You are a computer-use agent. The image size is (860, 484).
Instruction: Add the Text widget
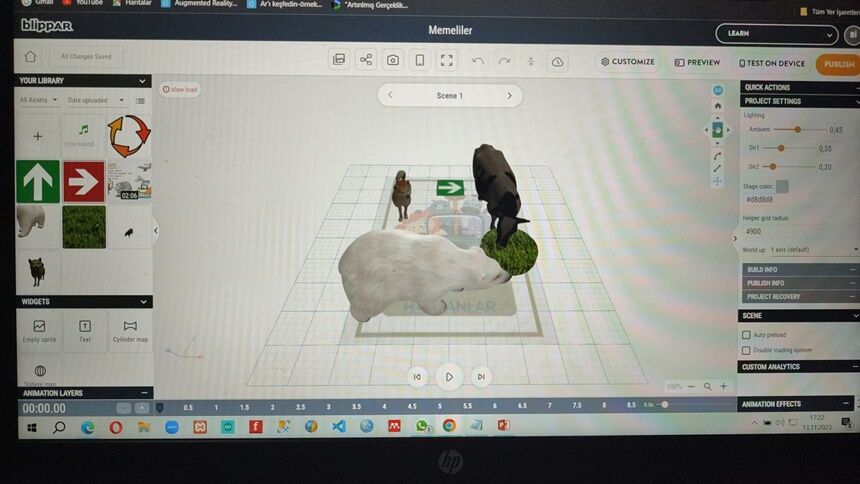click(x=85, y=331)
